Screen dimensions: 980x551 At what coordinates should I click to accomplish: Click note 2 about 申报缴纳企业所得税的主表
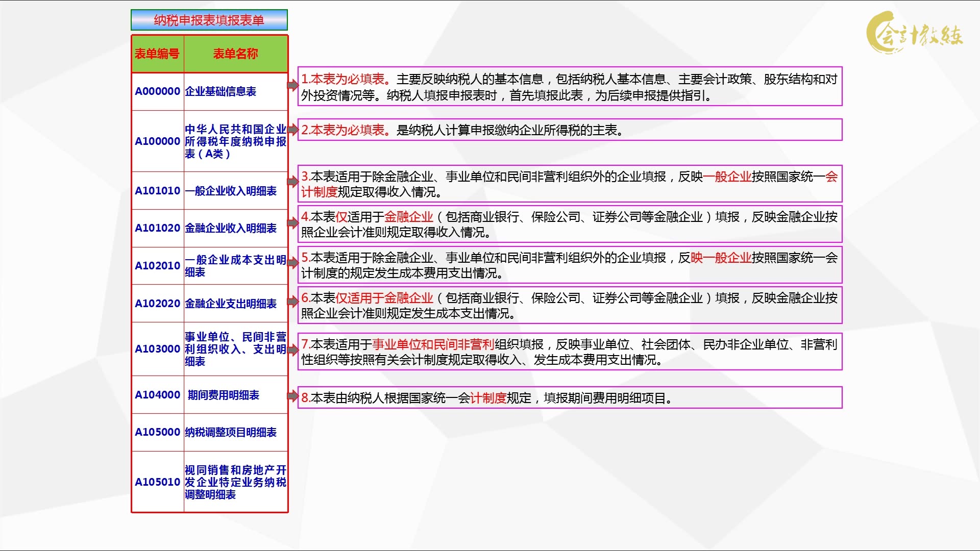click(570, 130)
